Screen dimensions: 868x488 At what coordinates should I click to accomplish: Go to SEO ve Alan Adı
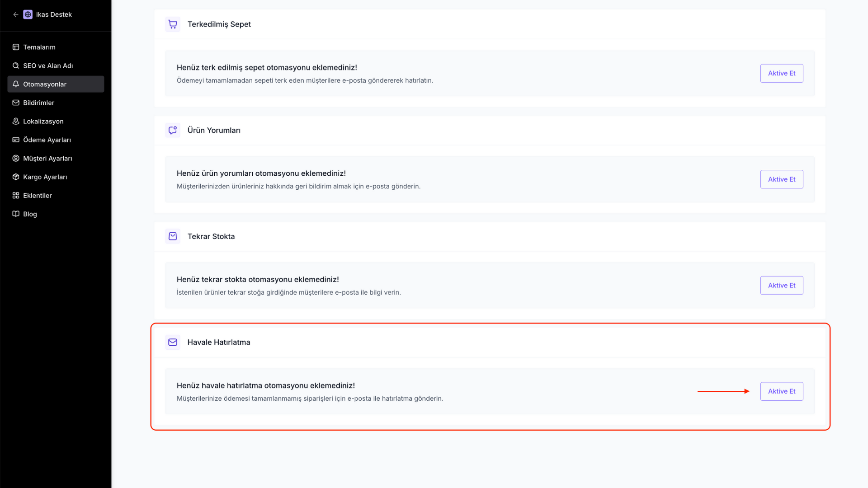click(x=56, y=66)
